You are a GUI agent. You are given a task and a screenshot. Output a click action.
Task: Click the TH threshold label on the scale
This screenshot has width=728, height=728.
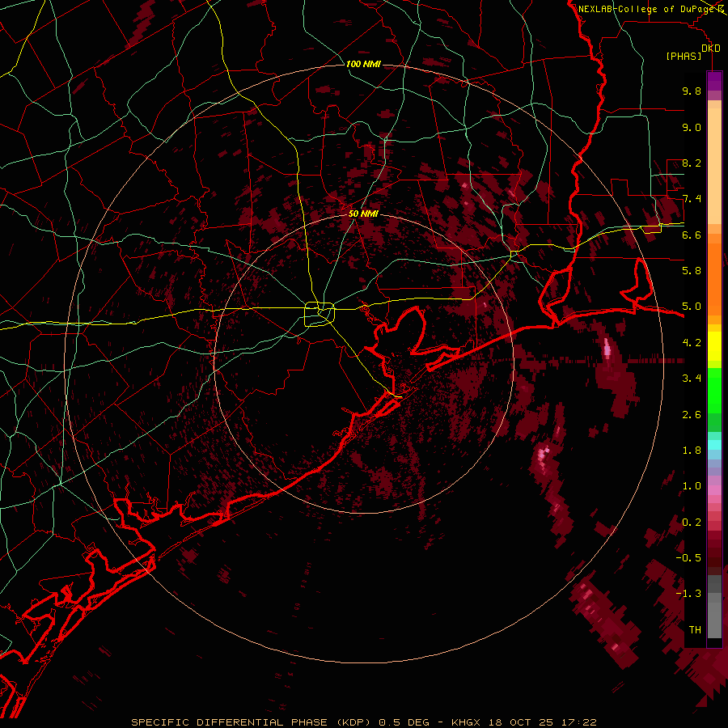pyautogui.click(x=695, y=630)
